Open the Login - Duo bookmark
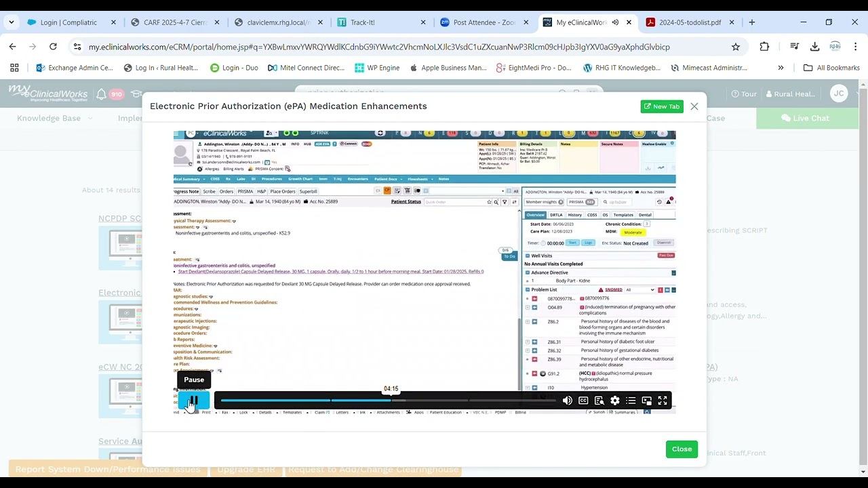Image resolution: width=868 pixels, height=488 pixels. pyautogui.click(x=234, y=68)
